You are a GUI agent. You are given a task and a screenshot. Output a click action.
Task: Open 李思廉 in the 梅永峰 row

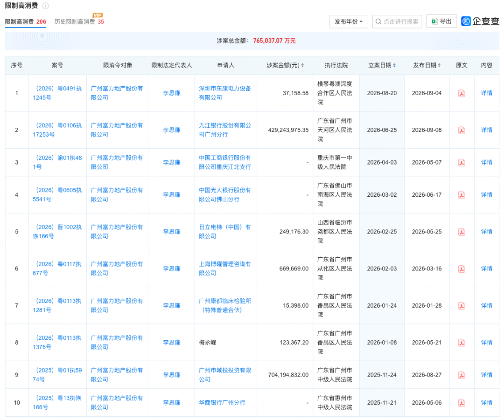point(172,343)
